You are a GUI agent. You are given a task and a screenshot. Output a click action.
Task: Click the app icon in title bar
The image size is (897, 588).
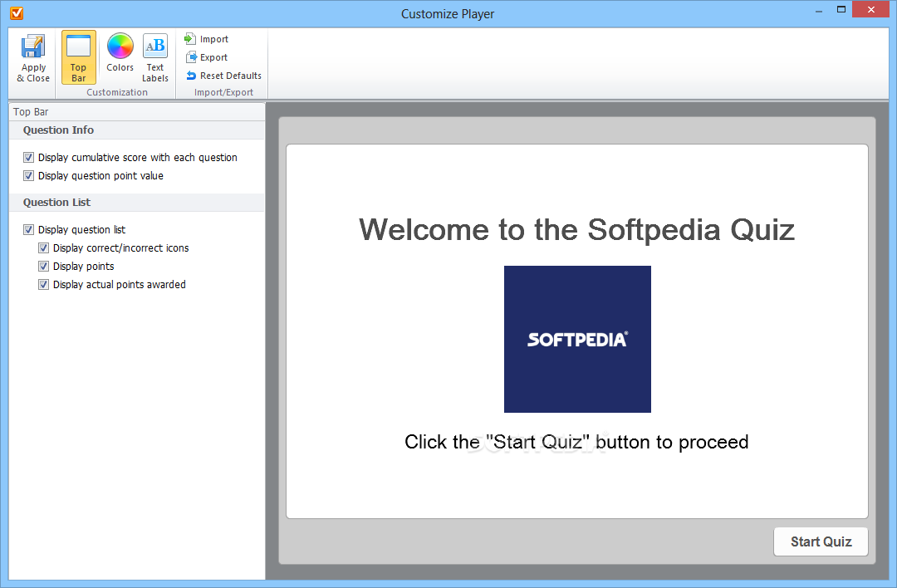coord(17,13)
